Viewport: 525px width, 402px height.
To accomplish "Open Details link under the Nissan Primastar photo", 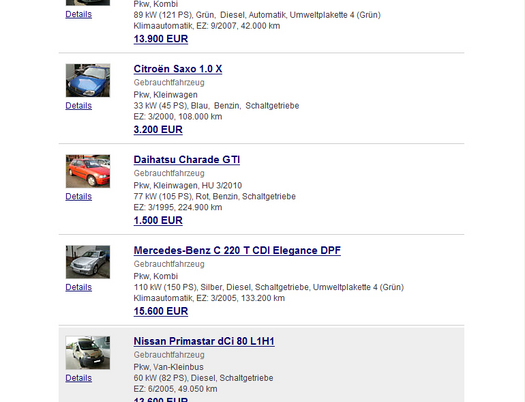I will 78,378.
